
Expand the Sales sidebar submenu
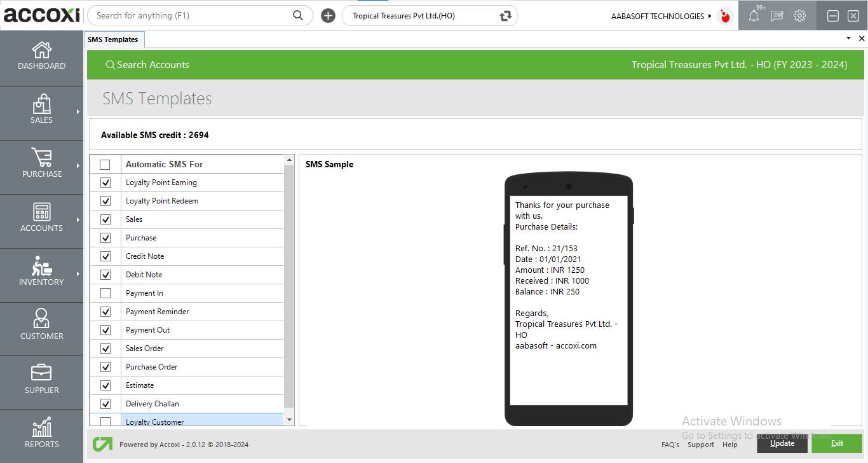click(78, 112)
